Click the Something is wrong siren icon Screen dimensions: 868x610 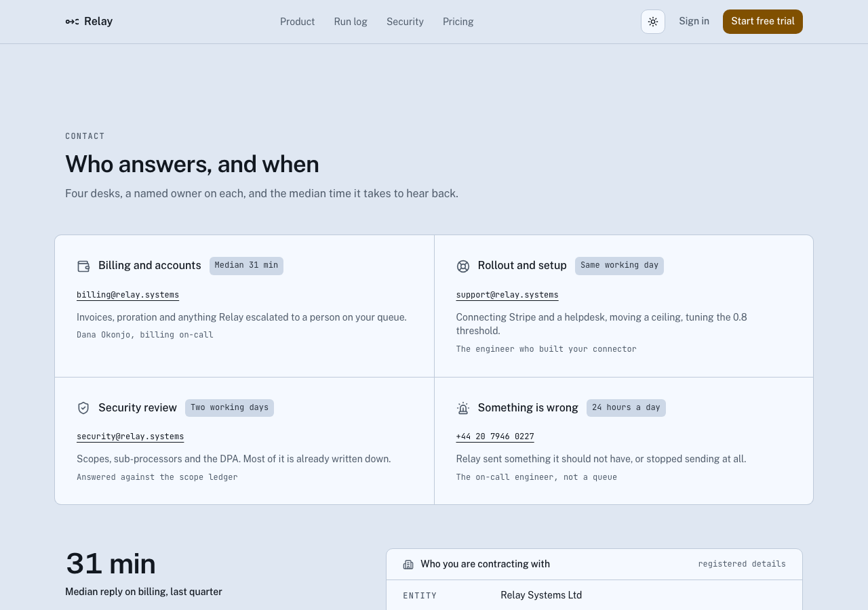463,408
